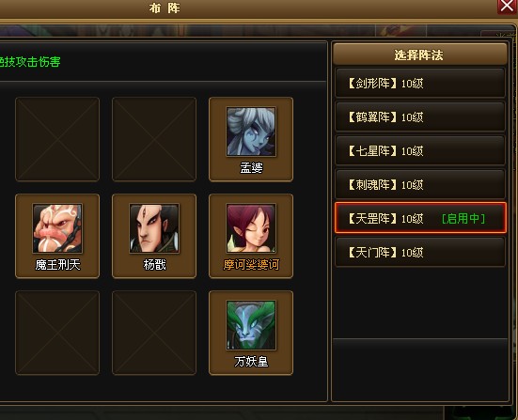Screen dimensions: 518x420
Task: Switch to the 【七星阵】 10级 formation
Action: (x=420, y=150)
